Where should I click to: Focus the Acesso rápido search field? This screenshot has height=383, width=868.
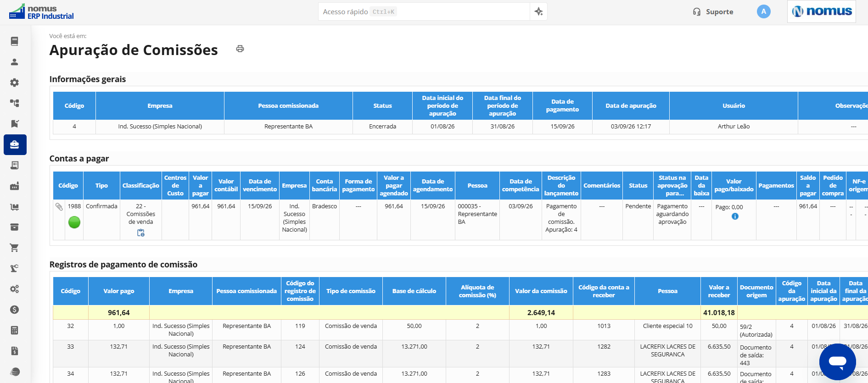coord(424,11)
